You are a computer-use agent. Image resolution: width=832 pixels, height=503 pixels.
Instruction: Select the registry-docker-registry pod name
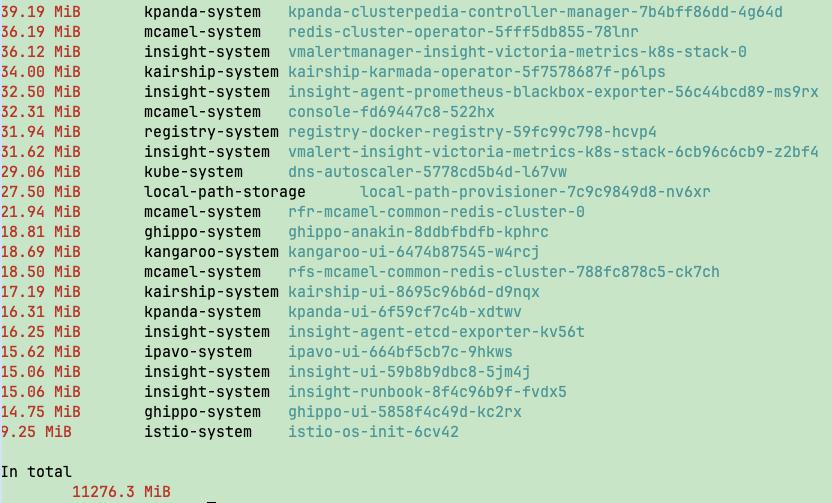(472, 132)
